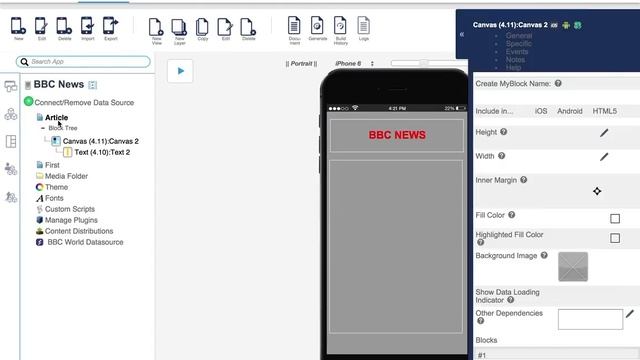
Task: Click the Edit view page icon
Action: (225, 28)
